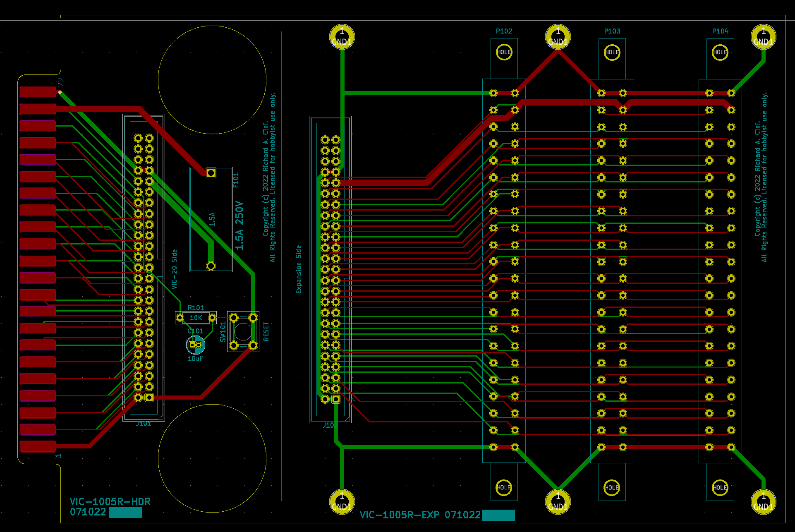Select the teal rectangle after HDR 071022 text
795x532 pixels.
tap(126, 513)
